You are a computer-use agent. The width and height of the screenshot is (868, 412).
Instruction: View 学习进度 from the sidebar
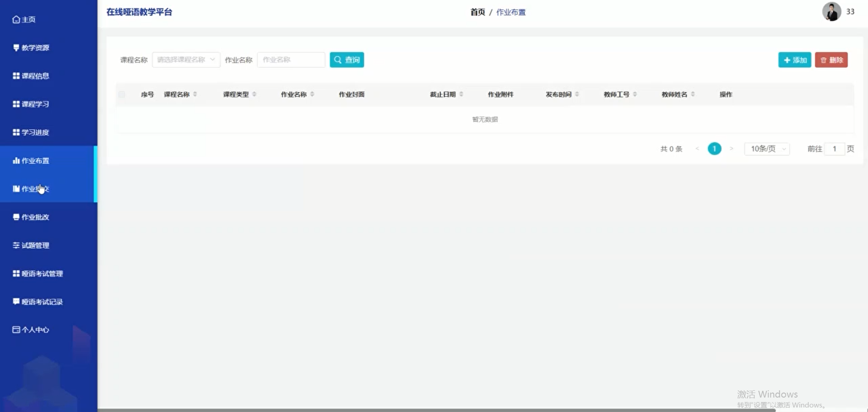[x=35, y=132]
